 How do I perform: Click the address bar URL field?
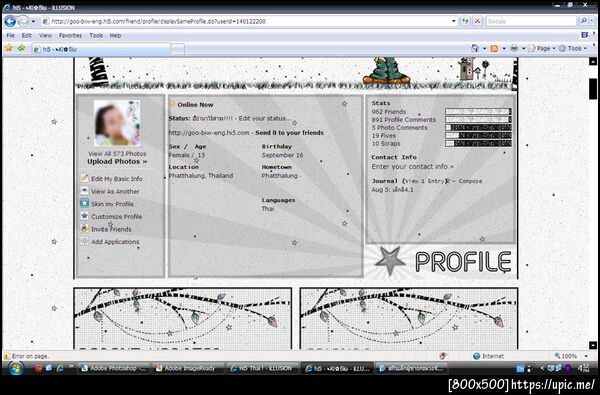point(245,21)
